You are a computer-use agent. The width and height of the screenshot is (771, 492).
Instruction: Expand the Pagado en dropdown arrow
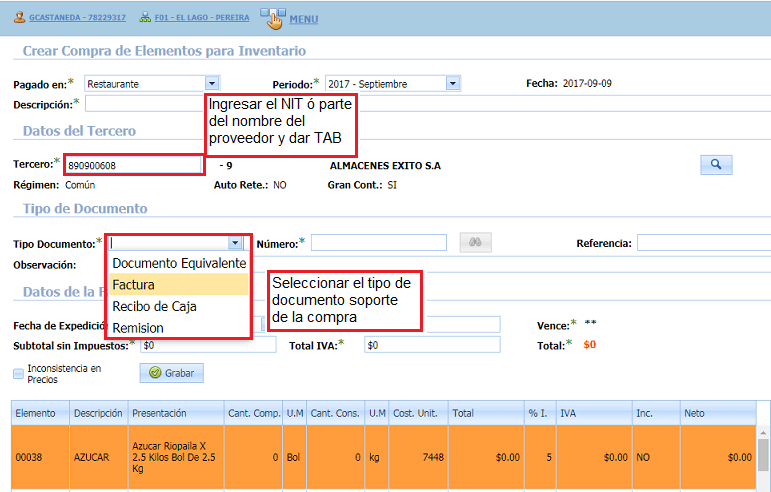[212, 84]
